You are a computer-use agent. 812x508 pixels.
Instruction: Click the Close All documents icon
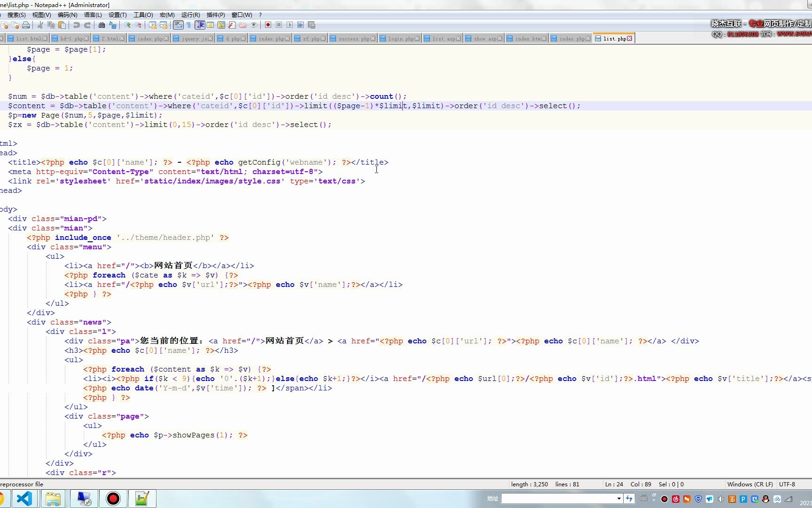(15, 25)
